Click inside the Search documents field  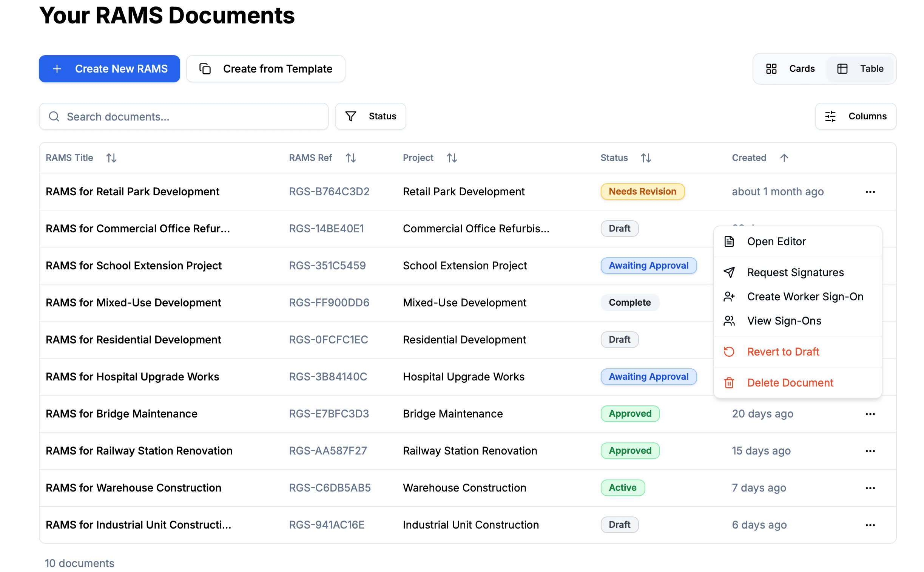(x=184, y=116)
